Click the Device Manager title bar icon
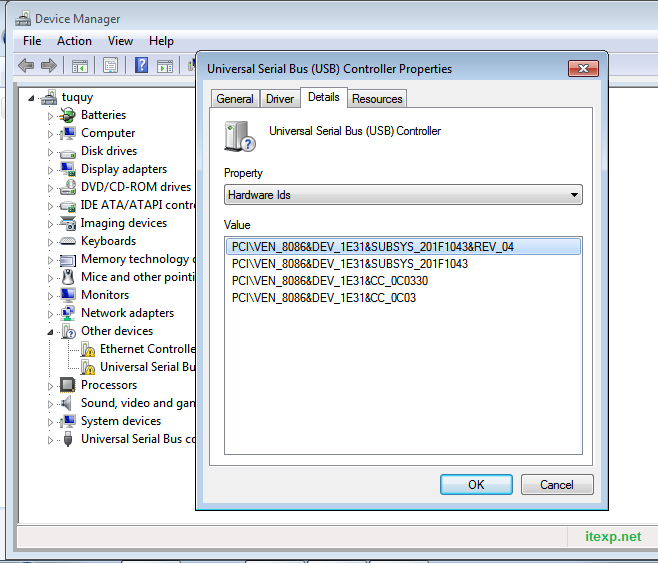This screenshot has height=563, width=658. coord(23,18)
